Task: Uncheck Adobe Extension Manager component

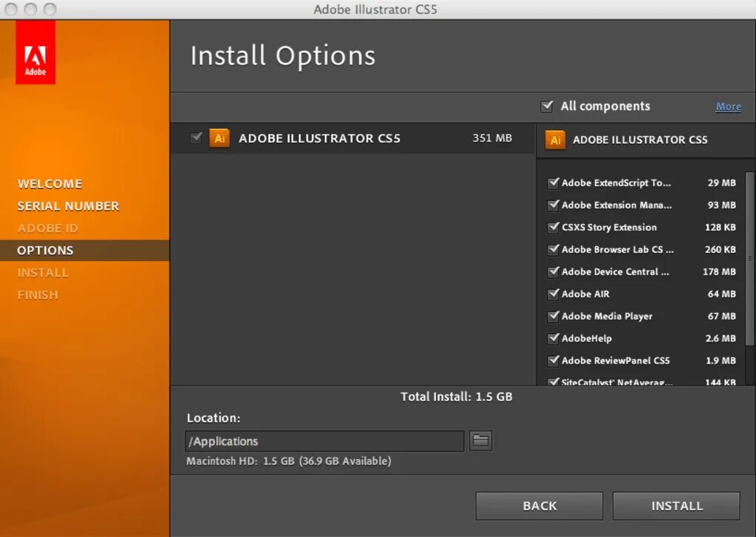Action: (553, 205)
